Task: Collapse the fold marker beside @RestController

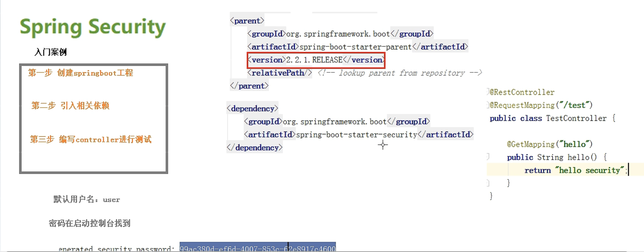Action: pyautogui.click(x=488, y=92)
